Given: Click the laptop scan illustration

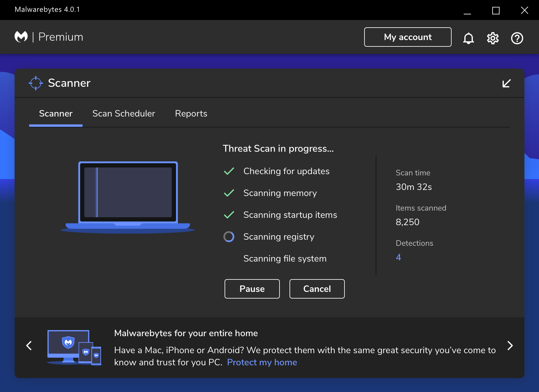Looking at the screenshot, I should point(128,197).
